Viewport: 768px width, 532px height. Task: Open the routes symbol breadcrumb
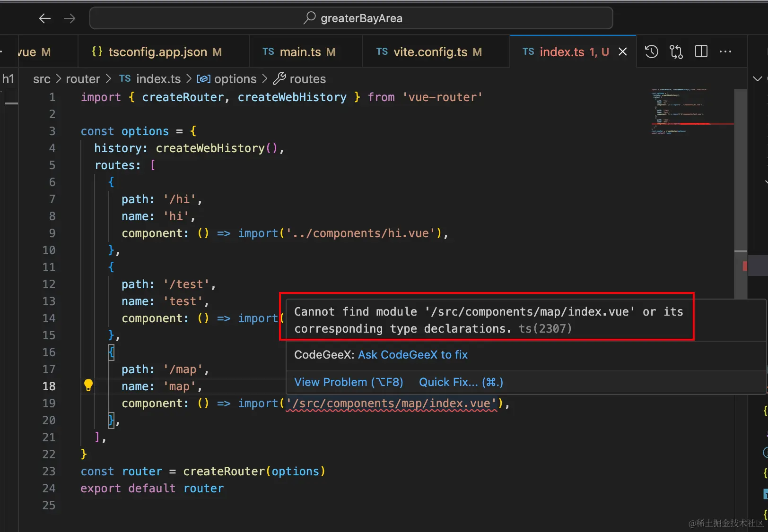click(300, 79)
